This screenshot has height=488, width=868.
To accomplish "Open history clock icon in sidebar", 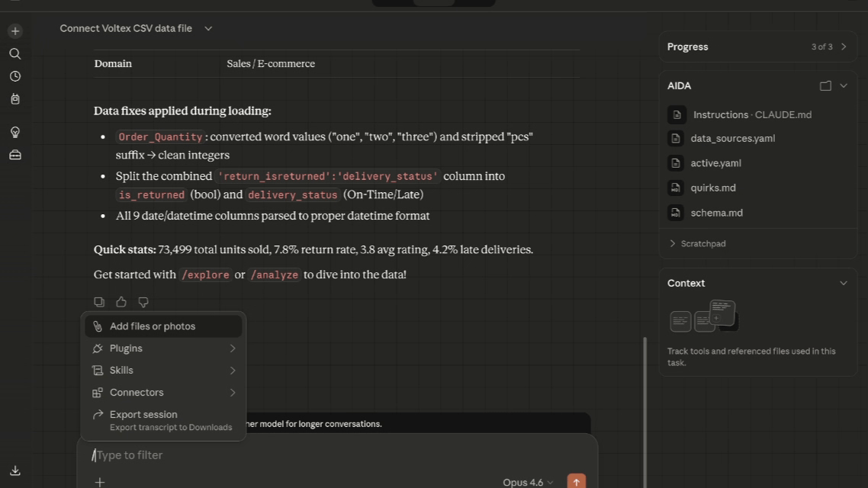I will tap(15, 76).
